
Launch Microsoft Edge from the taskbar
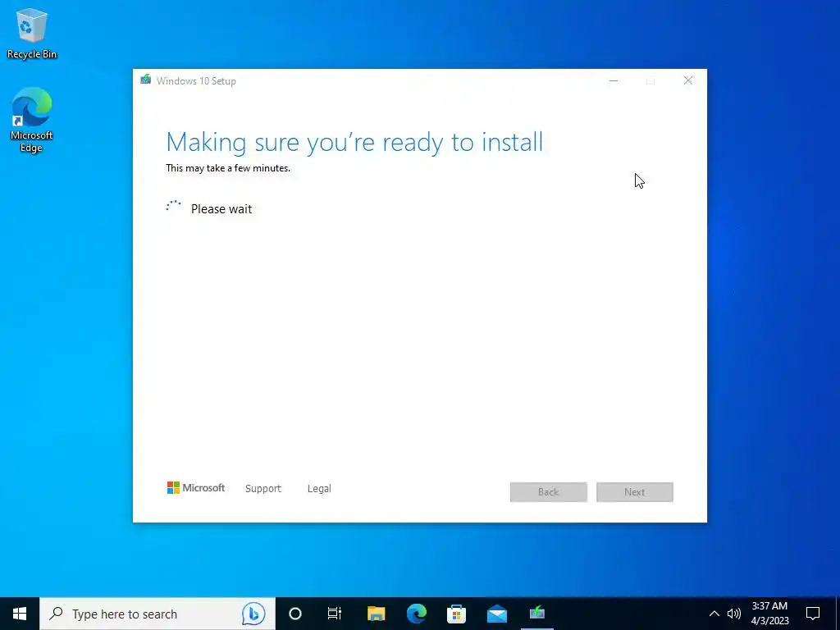point(416,614)
